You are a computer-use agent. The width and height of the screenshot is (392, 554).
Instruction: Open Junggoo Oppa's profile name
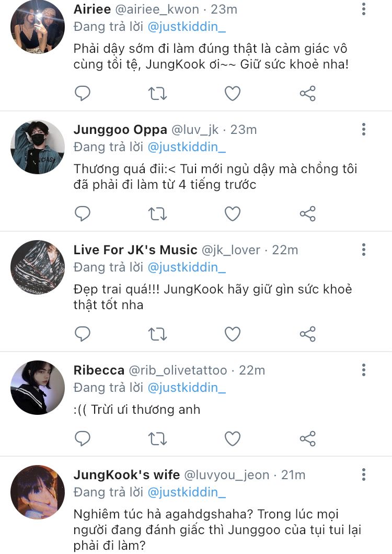(x=120, y=130)
